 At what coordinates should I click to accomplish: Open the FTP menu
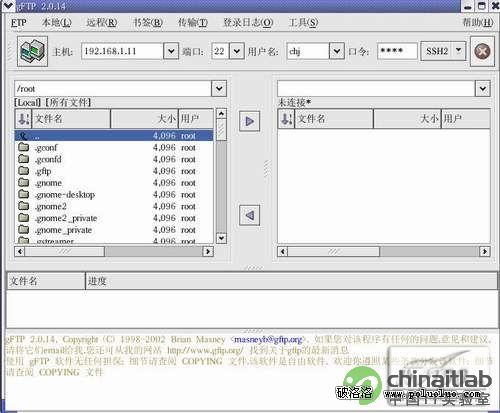point(19,23)
